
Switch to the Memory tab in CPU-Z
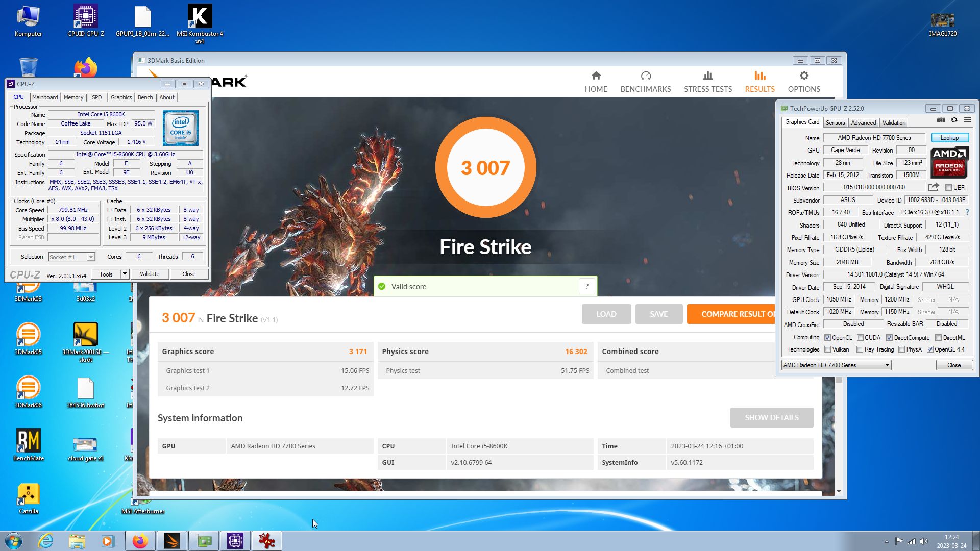point(73,97)
